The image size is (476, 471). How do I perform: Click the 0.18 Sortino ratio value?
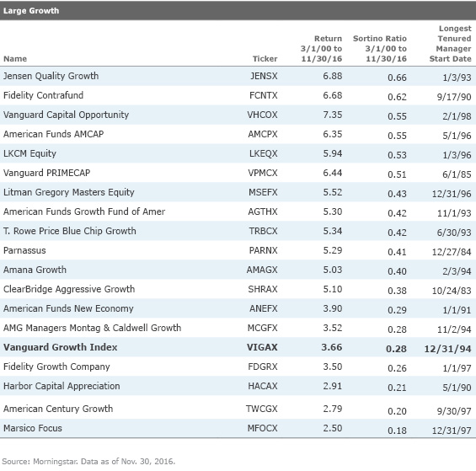397,431
